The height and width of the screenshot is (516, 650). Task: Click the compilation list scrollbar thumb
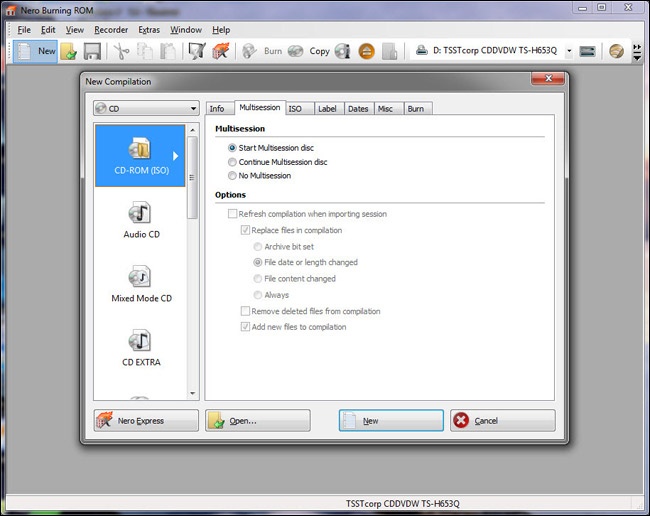tap(192, 177)
